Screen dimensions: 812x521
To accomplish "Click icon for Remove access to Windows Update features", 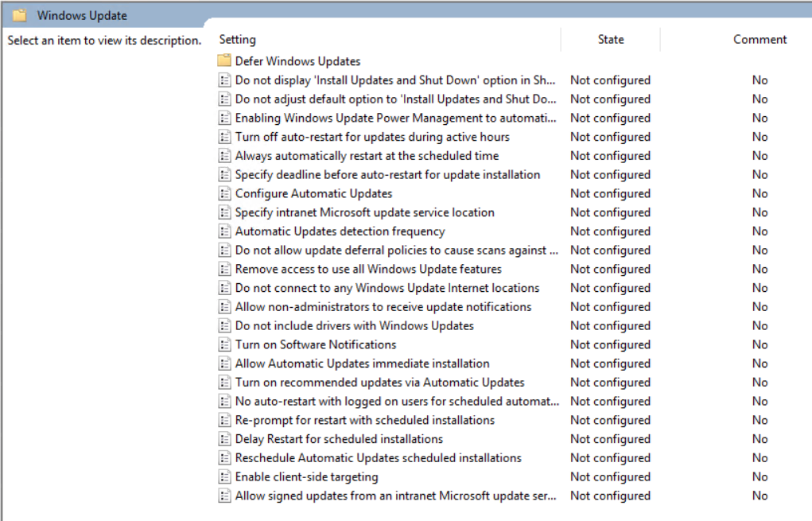I will coord(224,270).
